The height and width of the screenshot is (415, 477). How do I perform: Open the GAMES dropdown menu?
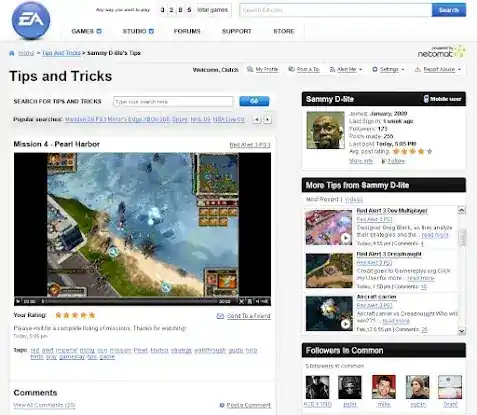(x=86, y=31)
